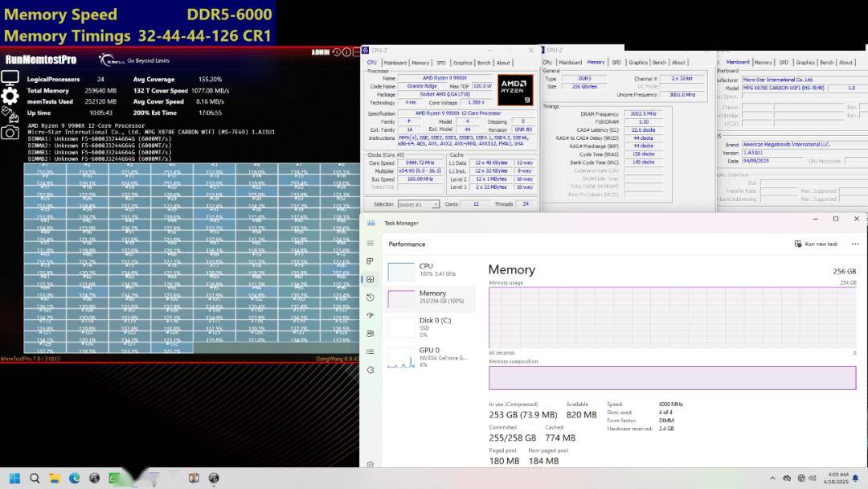Click the RunMemtestPro monitor icon

coord(10,78)
